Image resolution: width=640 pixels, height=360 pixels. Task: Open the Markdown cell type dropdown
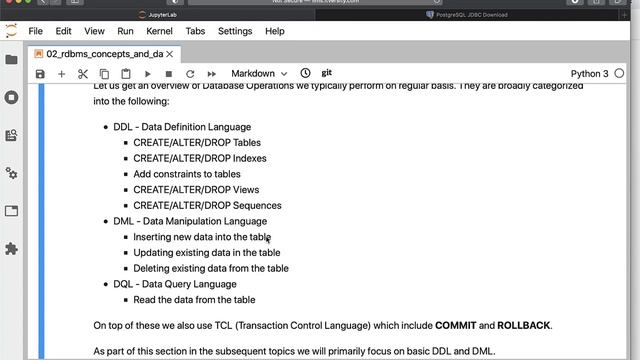[259, 73]
